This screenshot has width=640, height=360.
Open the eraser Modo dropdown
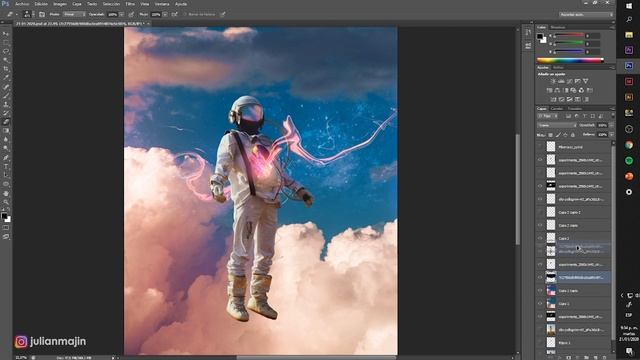click(74, 14)
